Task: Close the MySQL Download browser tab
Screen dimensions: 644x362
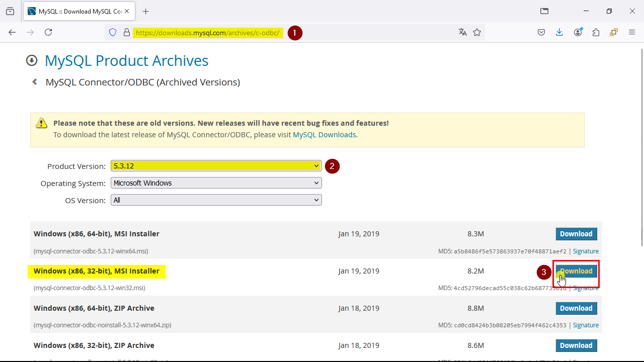Action: coord(128,11)
